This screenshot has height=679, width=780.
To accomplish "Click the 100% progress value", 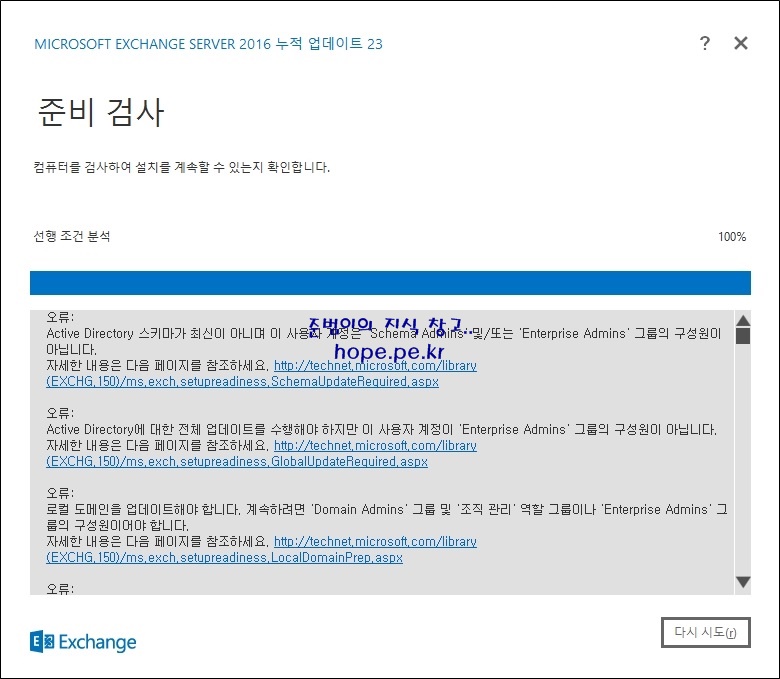I will pyautogui.click(x=732, y=237).
